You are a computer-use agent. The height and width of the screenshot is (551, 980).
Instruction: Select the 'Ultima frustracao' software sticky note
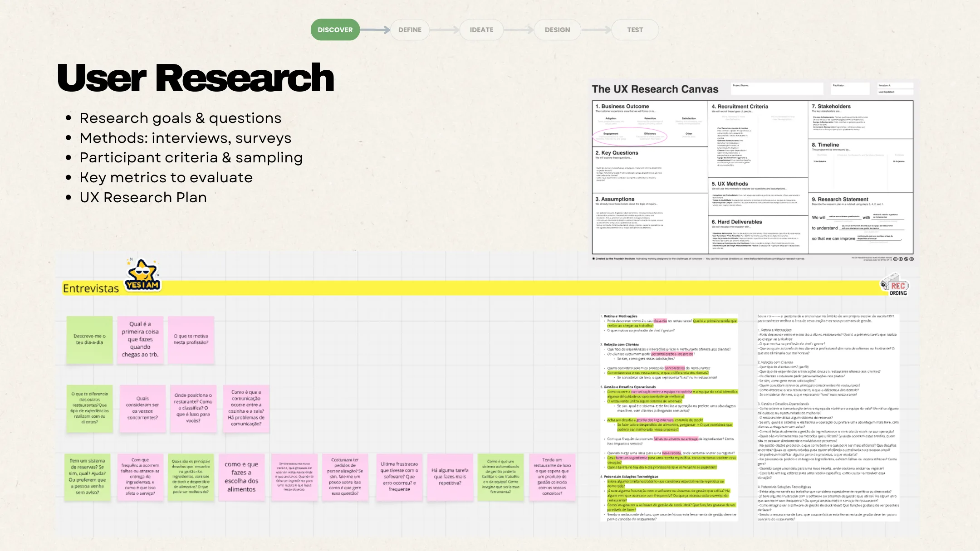pos(399,477)
